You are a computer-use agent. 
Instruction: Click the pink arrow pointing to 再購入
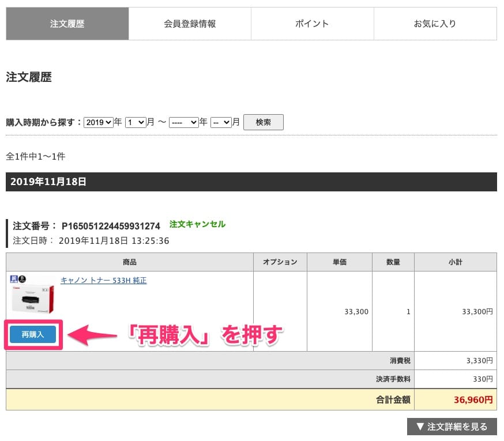(x=92, y=334)
